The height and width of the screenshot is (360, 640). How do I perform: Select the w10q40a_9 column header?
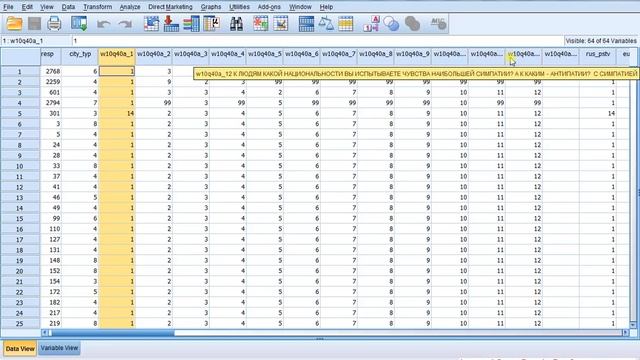coord(413,57)
